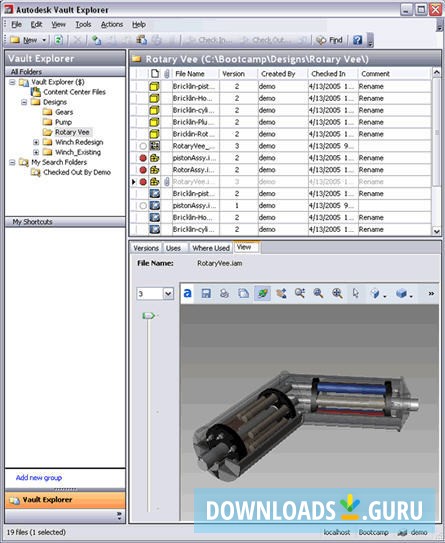Image resolution: width=445 pixels, height=543 pixels.
Task: Open Checked Out By Demo search folder
Action: point(77,172)
